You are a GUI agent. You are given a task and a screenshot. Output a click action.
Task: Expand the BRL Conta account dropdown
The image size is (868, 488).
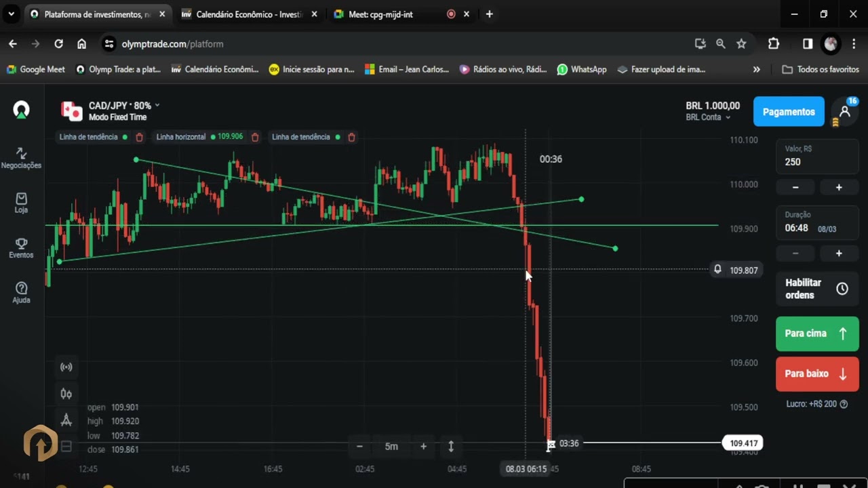click(x=708, y=117)
